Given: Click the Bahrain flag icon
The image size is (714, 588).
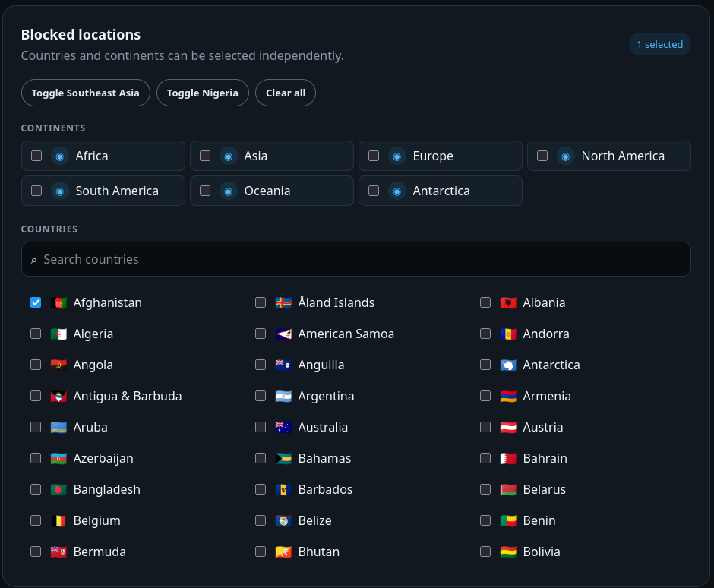Looking at the screenshot, I should [508, 458].
